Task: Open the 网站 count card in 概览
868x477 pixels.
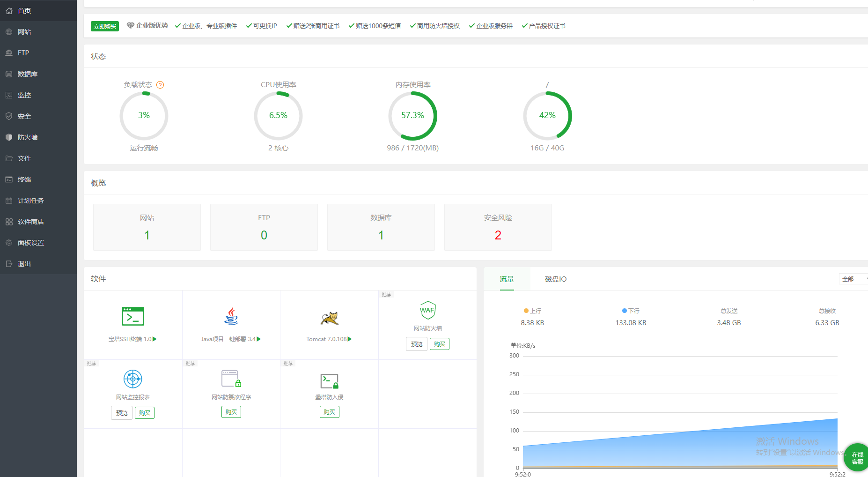Action: tap(147, 227)
